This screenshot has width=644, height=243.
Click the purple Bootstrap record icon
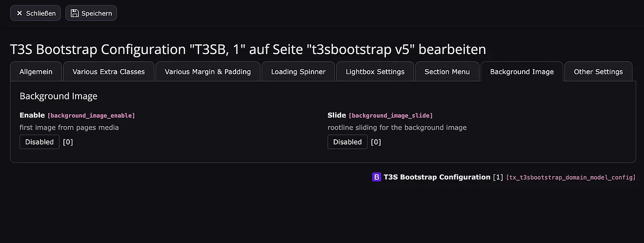coord(377,177)
